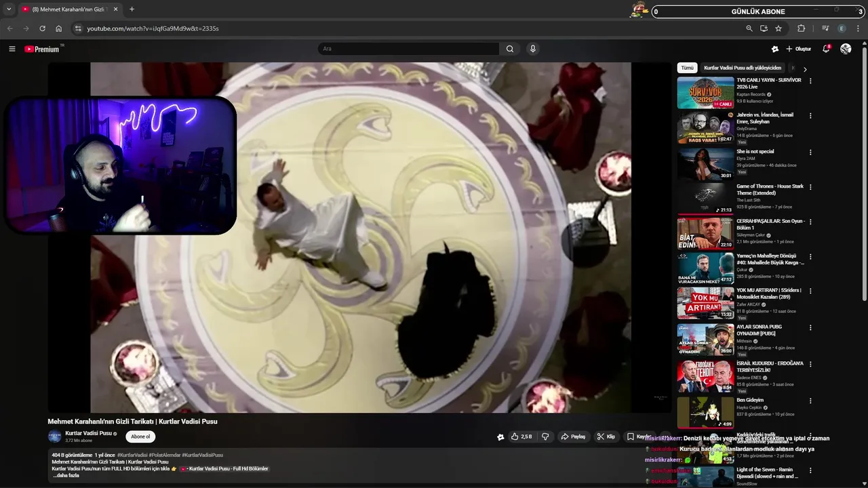This screenshot has height=488, width=868.
Task: Click the search magnifier button
Action: (x=510, y=49)
